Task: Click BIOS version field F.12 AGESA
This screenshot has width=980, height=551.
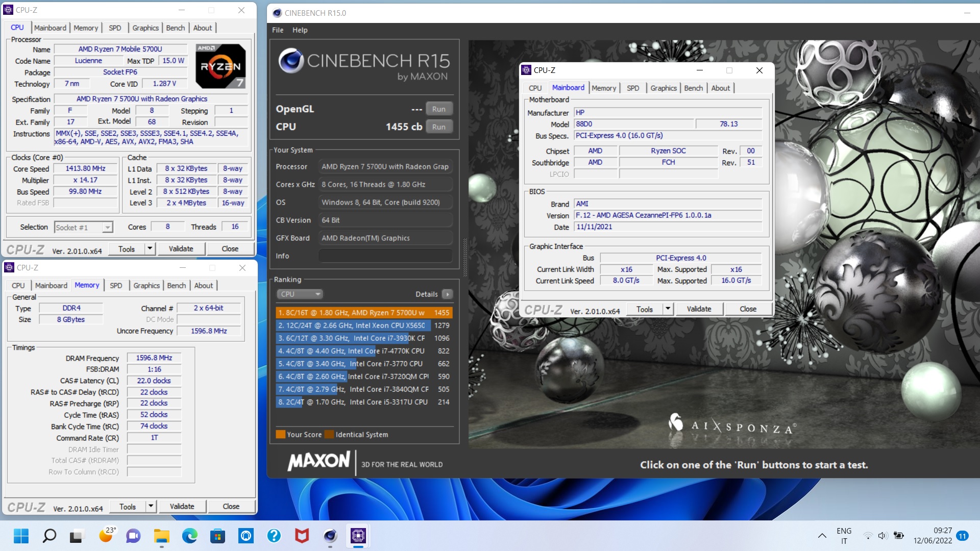Action: tap(668, 215)
